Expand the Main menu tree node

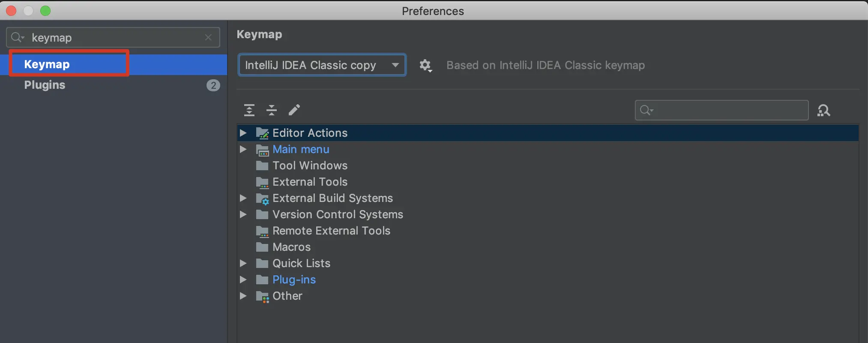(x=243, y=149)
